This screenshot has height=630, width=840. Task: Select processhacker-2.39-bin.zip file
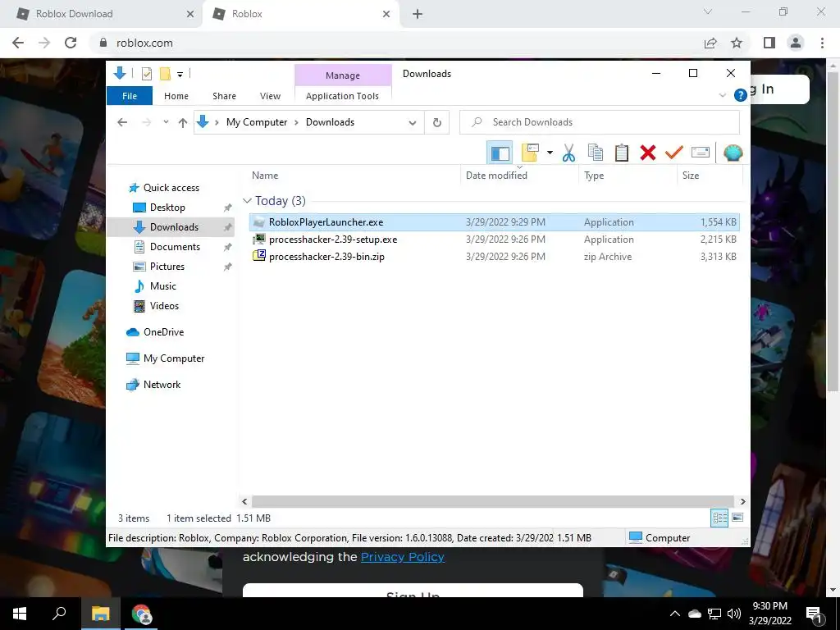[x=495, y=257]
